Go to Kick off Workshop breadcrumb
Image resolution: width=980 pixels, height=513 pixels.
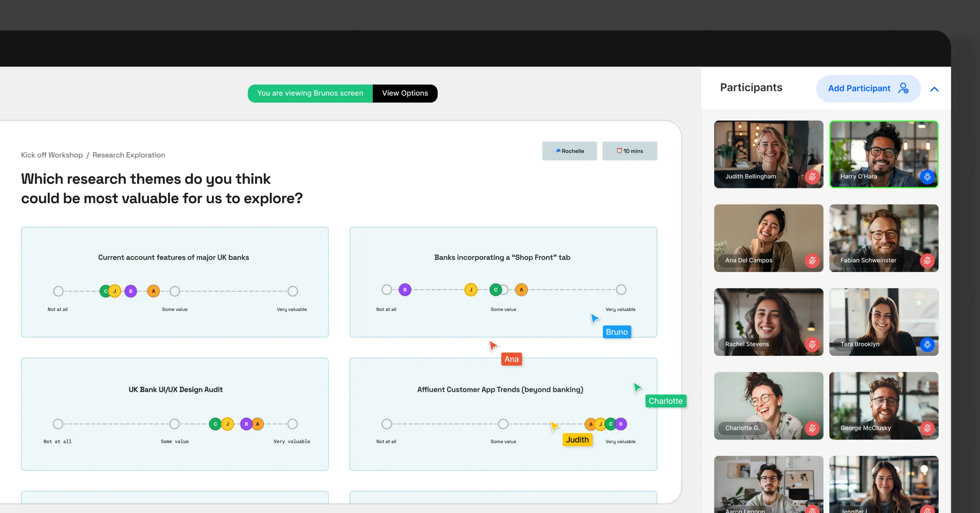pos(52,155)
